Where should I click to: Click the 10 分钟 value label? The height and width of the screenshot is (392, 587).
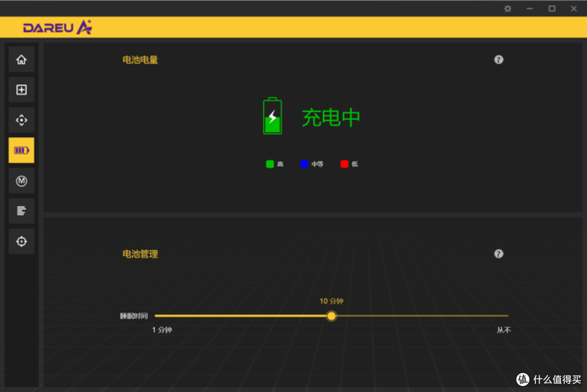[332, 301]
